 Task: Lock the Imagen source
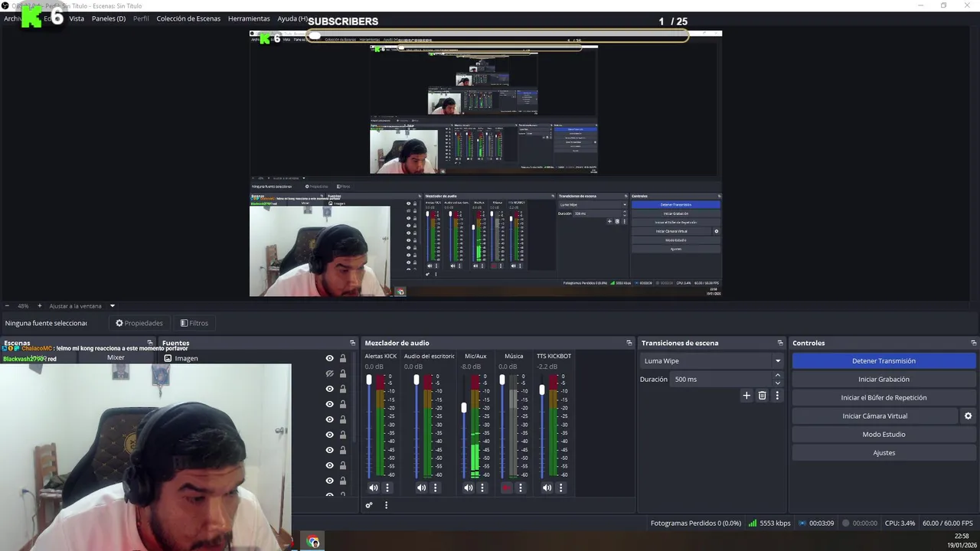[x=343, y=358]
